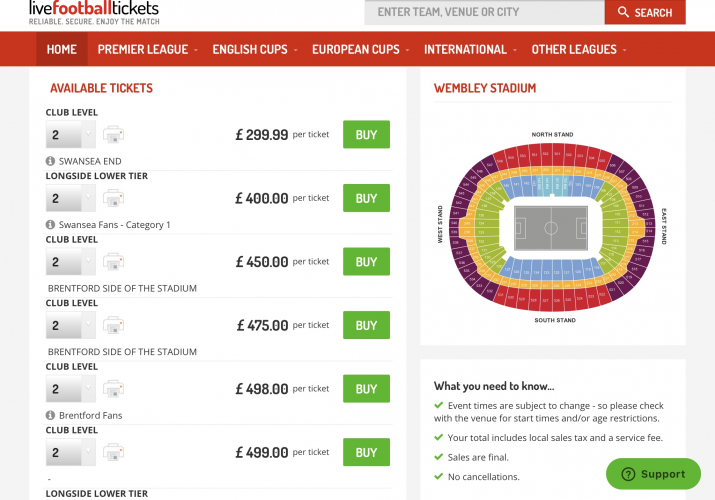Click the info icon next to Brentford Fans
715x500 pixels.
coord(50,415)
